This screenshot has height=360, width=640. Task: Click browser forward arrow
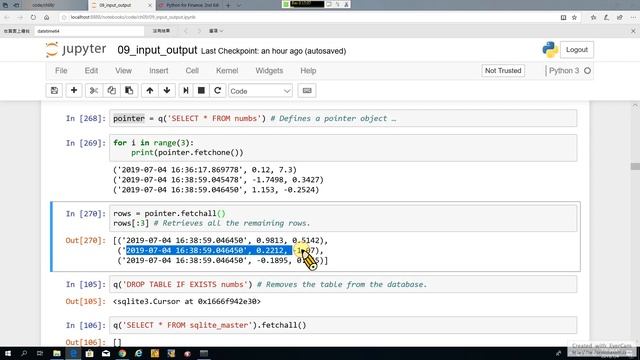click(20, 18)
